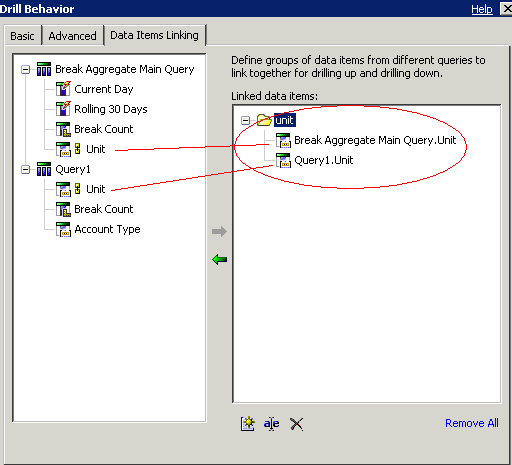Image resolution: width=512 pixels, height=465 pixels.
Task: Select Query1.Unit in linked data items
Action: 323,160
